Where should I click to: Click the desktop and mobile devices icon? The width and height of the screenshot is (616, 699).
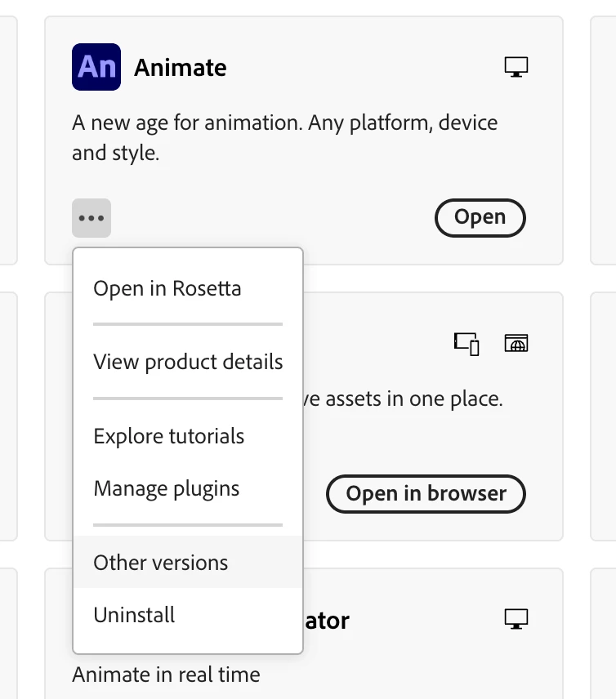point(466,344)
